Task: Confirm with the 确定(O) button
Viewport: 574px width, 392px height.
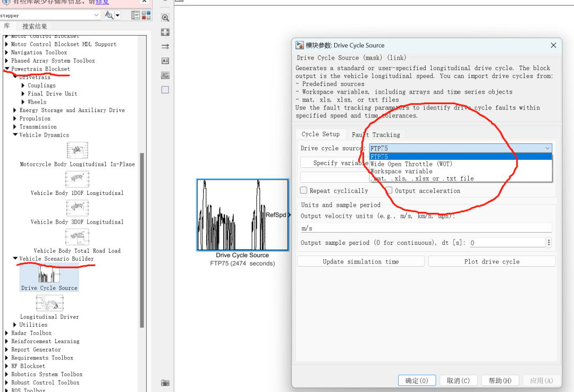Action: click(x=417, y=380)
